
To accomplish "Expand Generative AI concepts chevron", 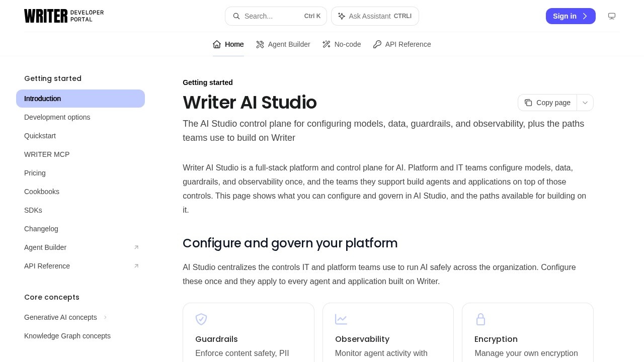I will pos(105,317).
